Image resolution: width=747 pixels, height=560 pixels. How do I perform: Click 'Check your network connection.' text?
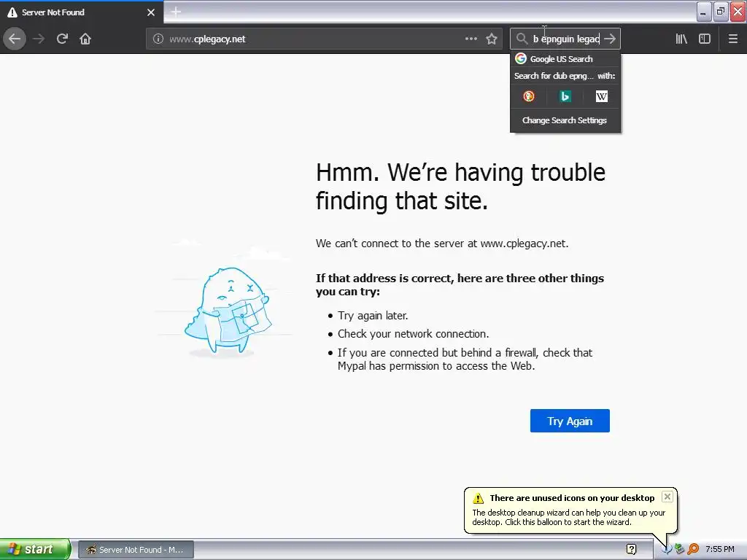point(413,334)
